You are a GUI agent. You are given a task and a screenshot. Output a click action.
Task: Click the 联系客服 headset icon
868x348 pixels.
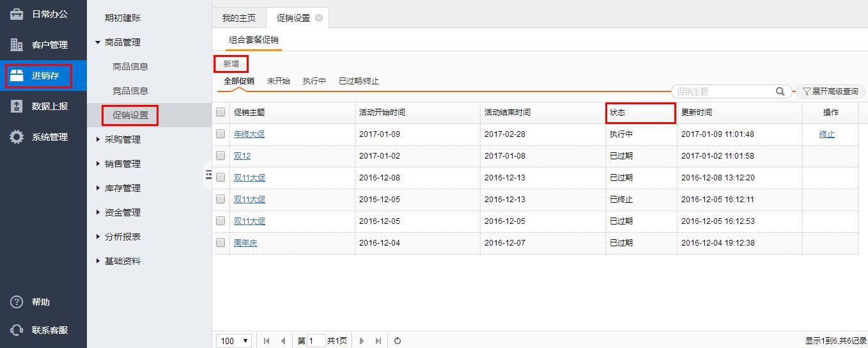17,330
